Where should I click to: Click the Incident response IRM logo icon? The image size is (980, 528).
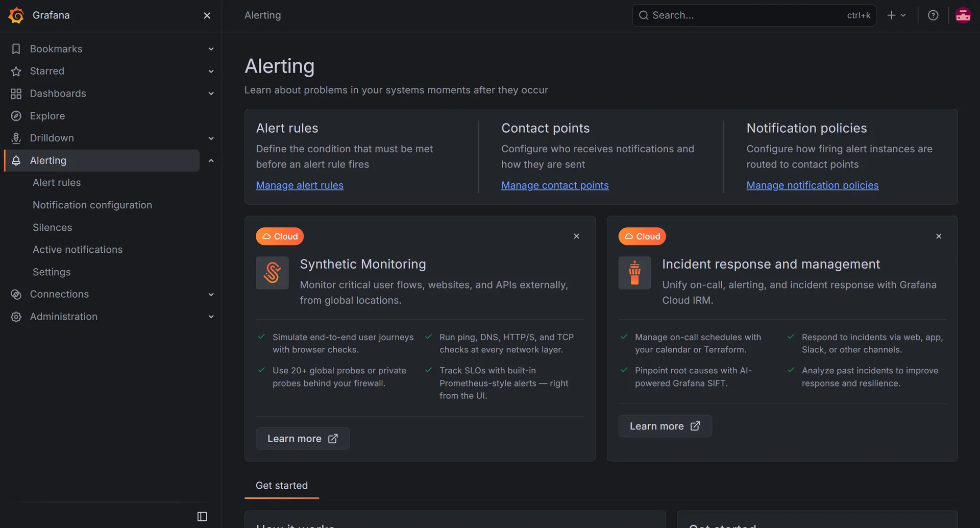634,273
